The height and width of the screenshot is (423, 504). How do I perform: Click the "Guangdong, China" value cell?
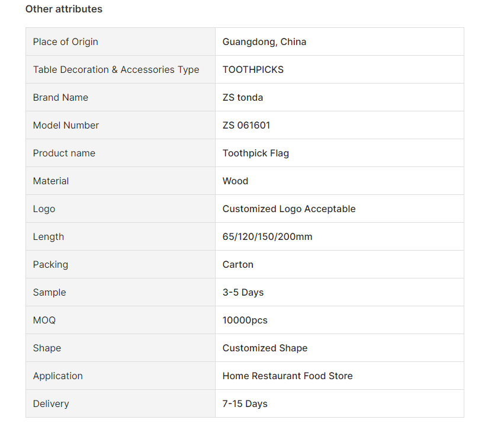pos(264,41)
